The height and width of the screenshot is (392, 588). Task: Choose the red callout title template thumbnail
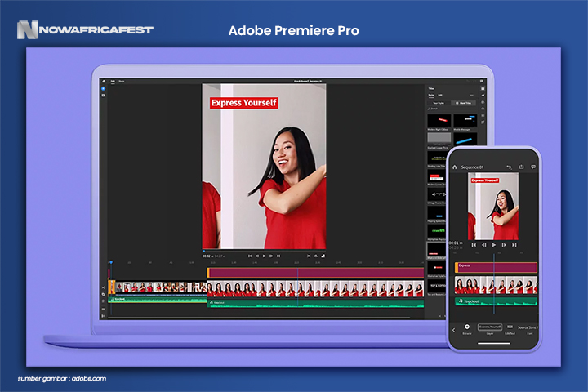coord(439,121)
